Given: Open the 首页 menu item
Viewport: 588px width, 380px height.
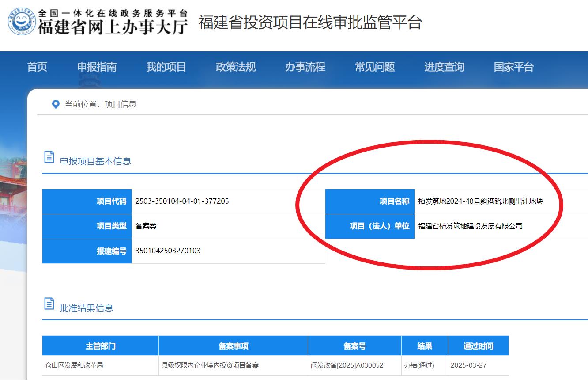Looking at the screenshot, I should click(37, 67).
